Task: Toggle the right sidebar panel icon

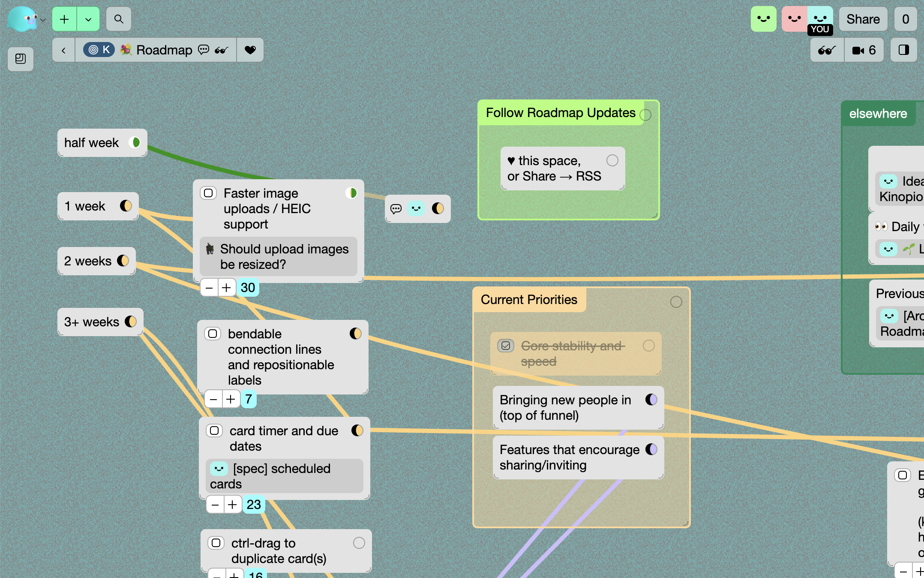Action: (904, 50)
